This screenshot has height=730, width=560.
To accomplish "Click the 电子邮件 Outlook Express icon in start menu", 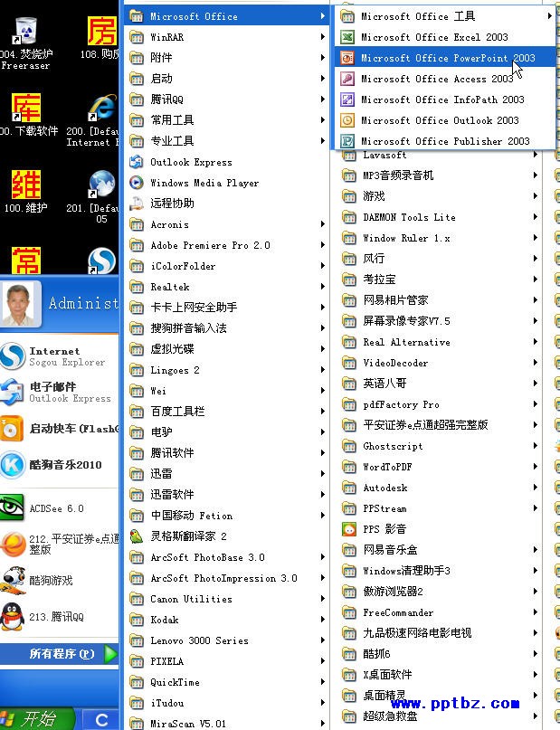I will tap(13, 392).
